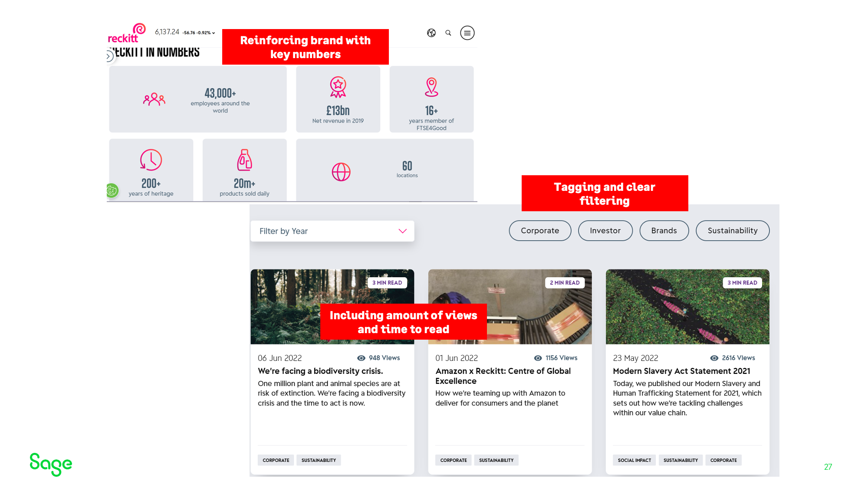The width and height of the screenshot is (868, 488).
Task: Open the globe language selector icon
Action: pos(431,33)
